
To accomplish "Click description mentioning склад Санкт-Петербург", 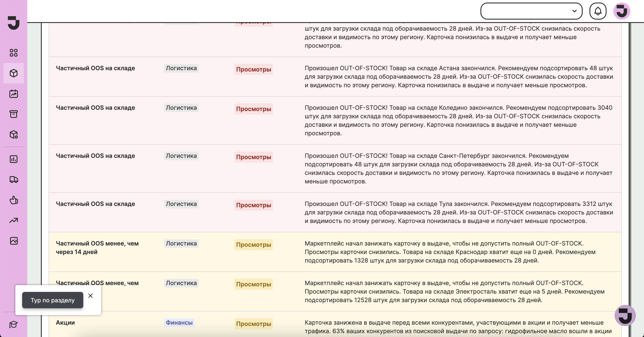I will (x=459, y=169).
